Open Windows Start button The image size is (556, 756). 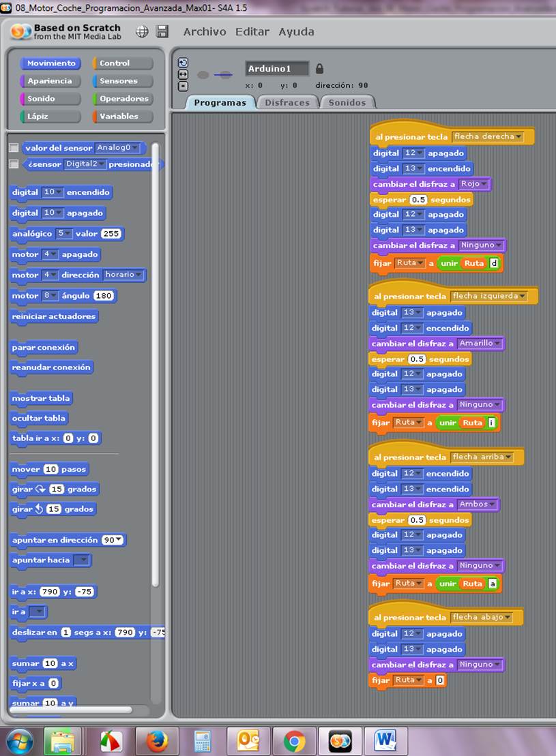[x=19, y=741]
